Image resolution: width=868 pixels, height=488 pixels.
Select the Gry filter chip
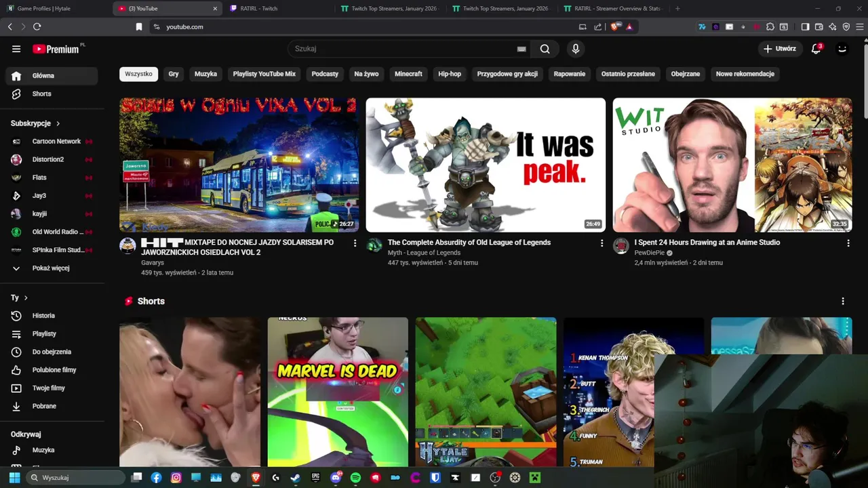click(x=174, y=74)
